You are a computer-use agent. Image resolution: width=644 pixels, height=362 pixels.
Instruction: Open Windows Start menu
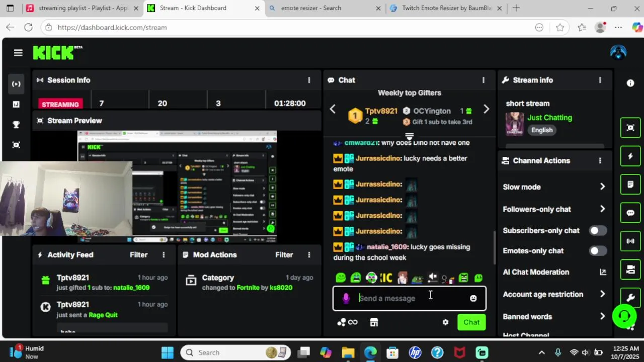tap(168, 352)
